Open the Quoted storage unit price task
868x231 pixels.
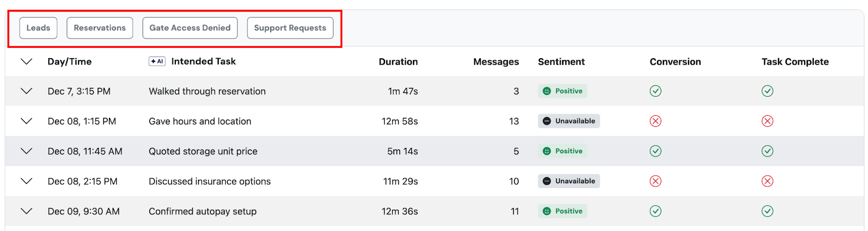(203, 151)
